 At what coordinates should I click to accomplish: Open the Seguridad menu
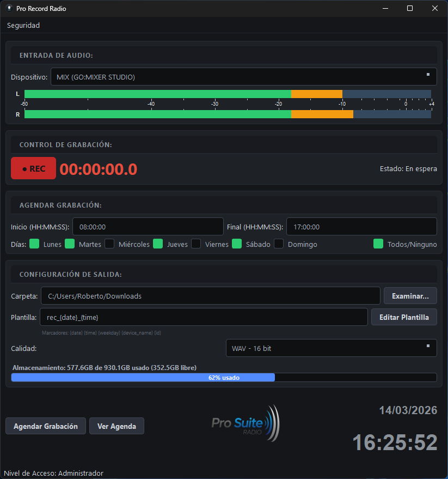(x=23, y=25)
